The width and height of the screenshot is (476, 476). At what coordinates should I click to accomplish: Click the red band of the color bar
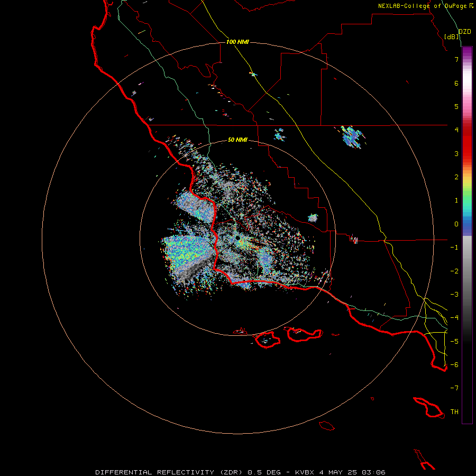pyautogui.click(x=467, y=143)
